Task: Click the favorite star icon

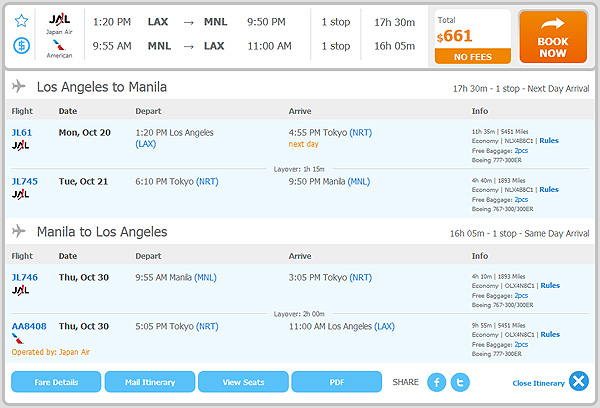Action: [x=21, y=20]
